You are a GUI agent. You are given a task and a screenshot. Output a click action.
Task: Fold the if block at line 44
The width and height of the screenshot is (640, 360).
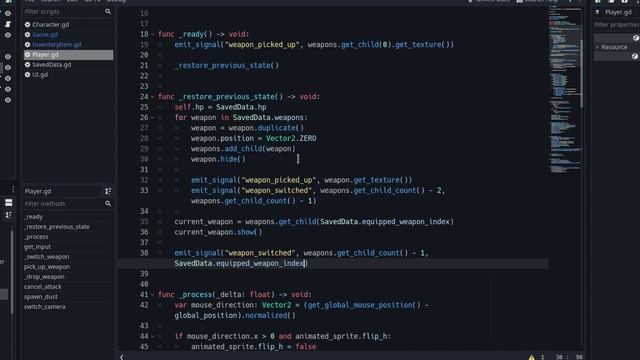(153, 337)
